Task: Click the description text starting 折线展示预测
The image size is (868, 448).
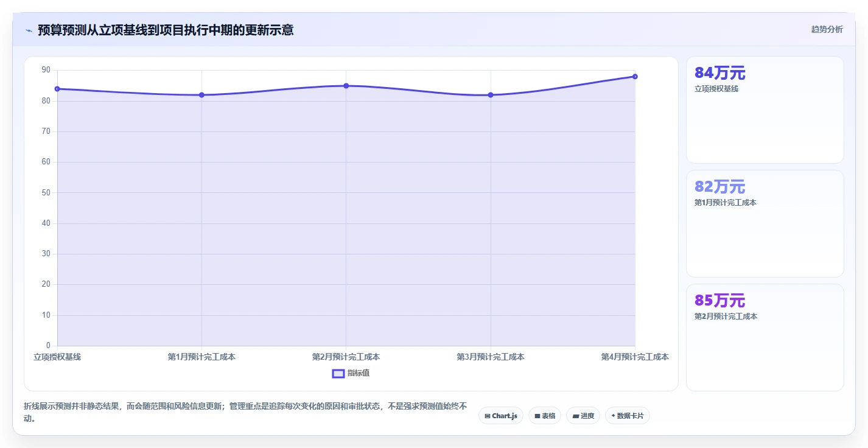Action: click(245, 412)
